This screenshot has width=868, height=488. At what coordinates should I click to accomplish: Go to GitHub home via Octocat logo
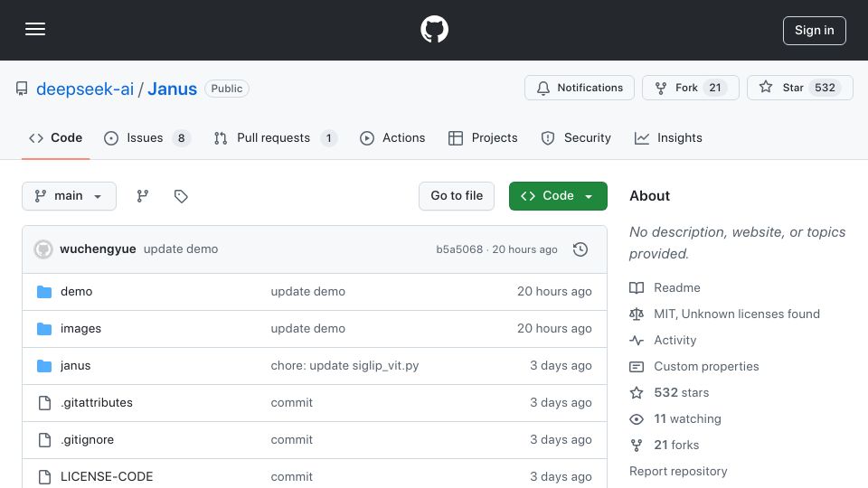coord(434,29)
